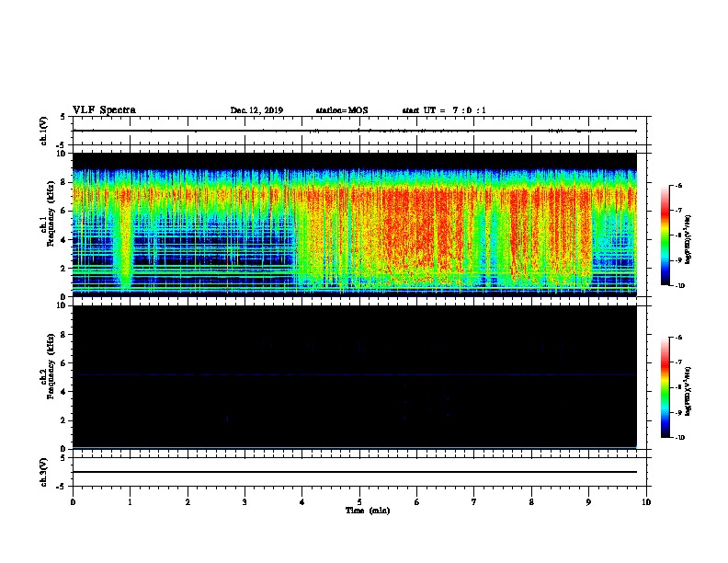The width and height of the screenshot is (728, 563).
Task: Click the ch.1 voltage waveform trace
Action: (354, 131)
